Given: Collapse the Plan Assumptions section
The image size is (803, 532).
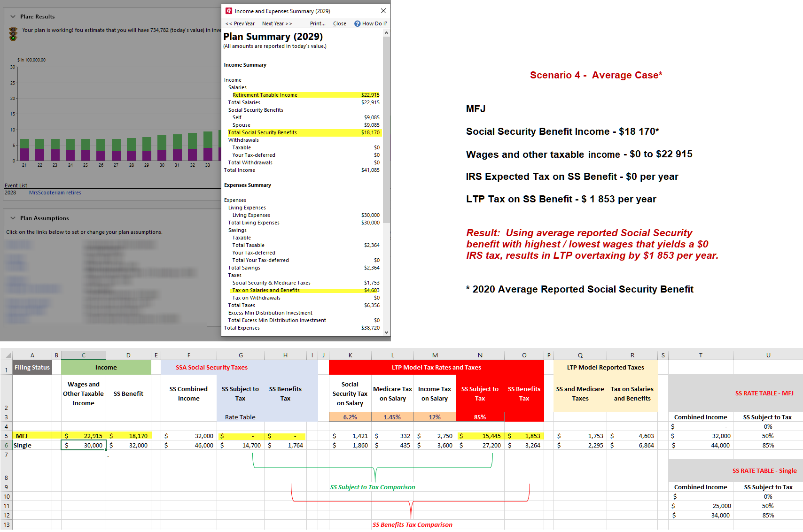Looking at the screenshot, I should 13,218.
